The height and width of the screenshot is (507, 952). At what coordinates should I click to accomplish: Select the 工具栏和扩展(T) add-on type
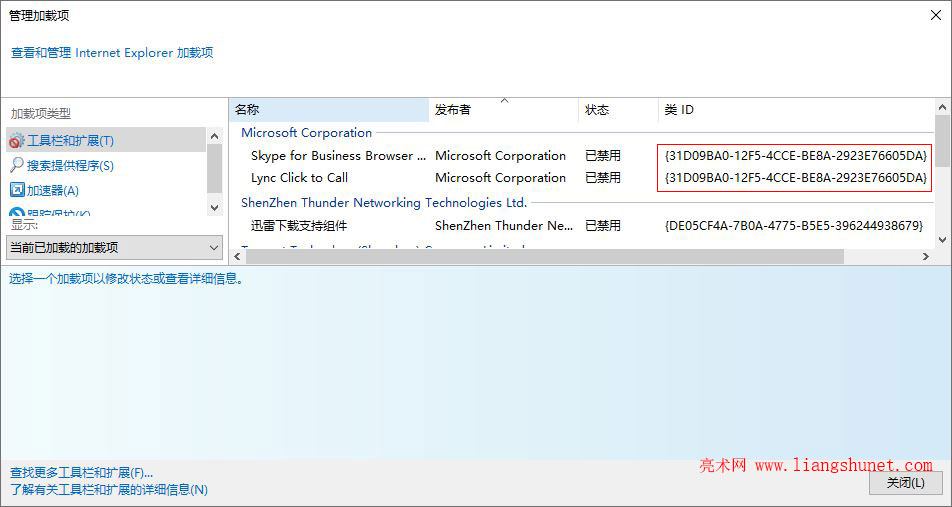106,140
